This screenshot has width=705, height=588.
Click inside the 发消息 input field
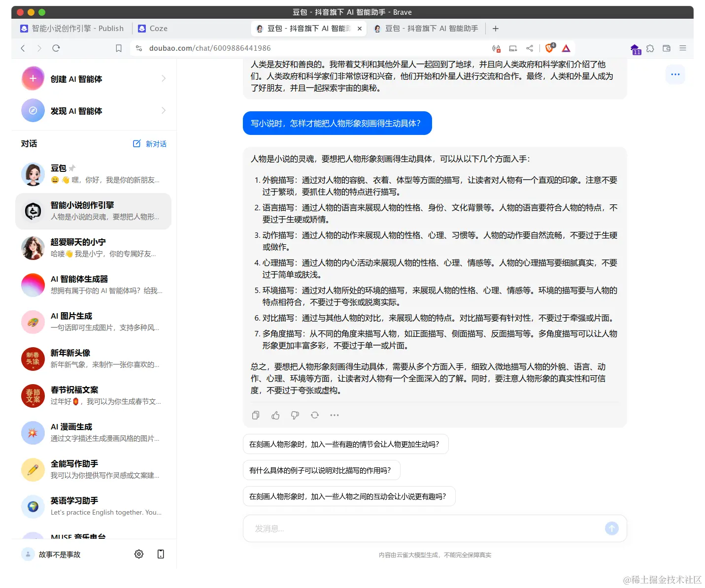(394, 528)
